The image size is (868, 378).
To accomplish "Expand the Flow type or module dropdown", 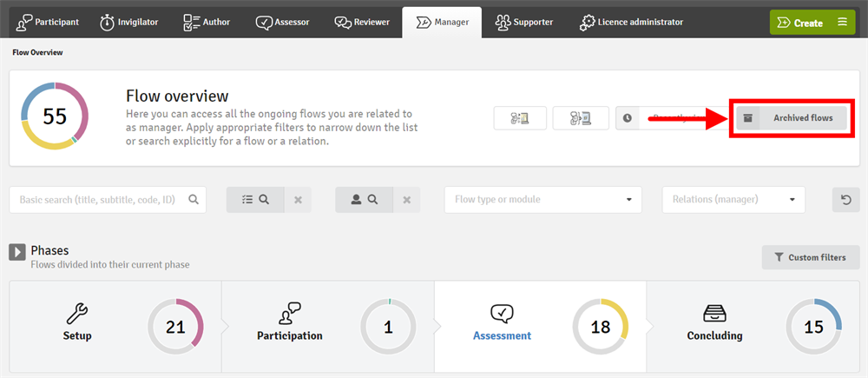I will 542,199.
